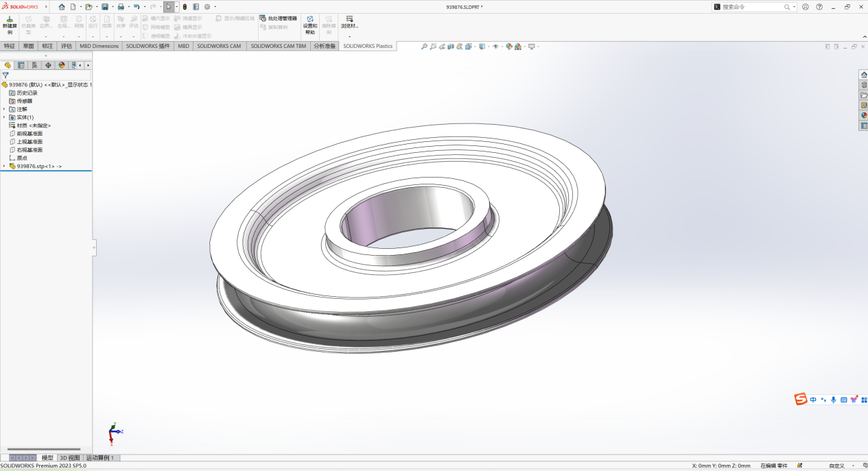The image size is (868, 471).
Task: Toggle the left panel collapse handle
Action: (94, 247)
